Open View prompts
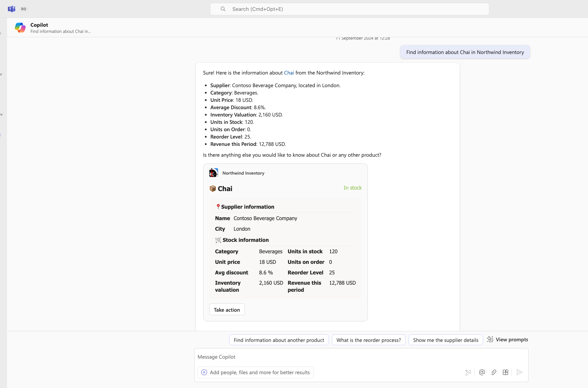The width and height of the screenshot is (588, 388). [508, 340]
